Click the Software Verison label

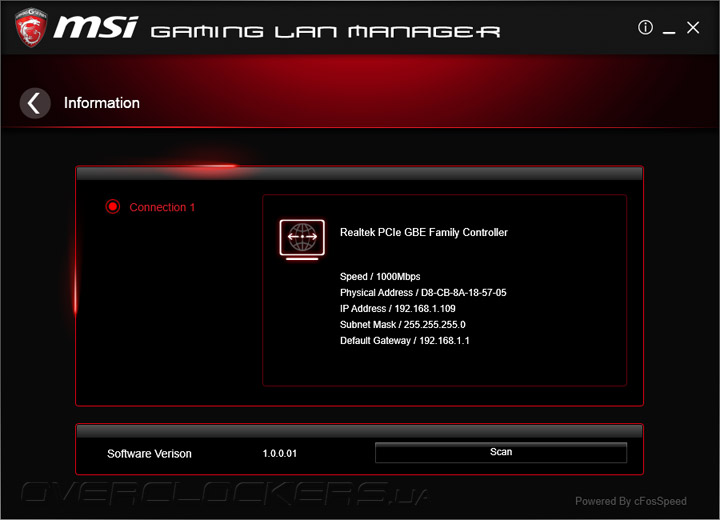click(x=149, y=454)
